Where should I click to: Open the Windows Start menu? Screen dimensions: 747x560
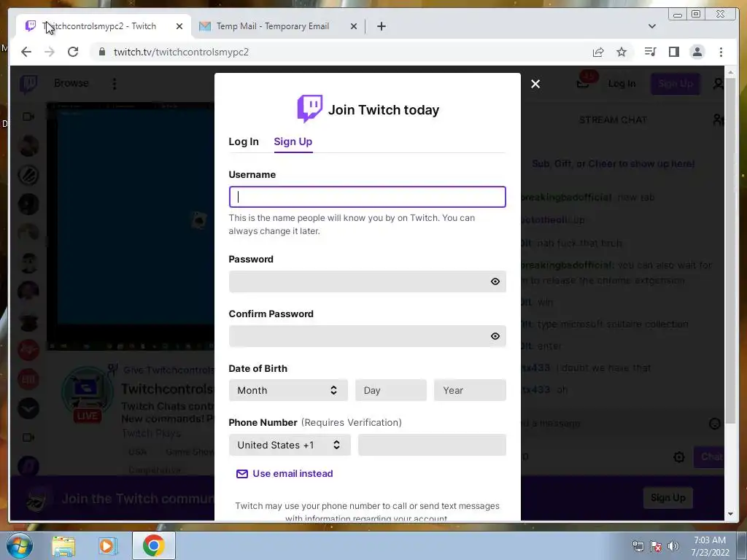[18, 545]
